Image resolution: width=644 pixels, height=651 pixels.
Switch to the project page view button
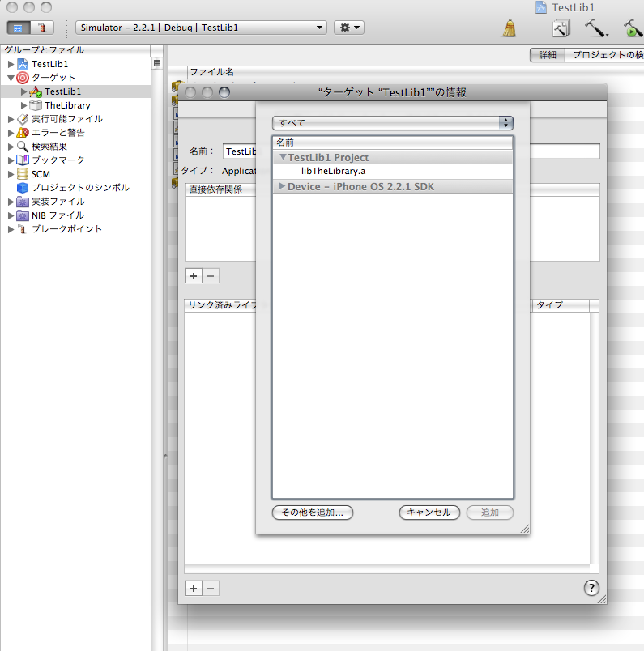pos(19,28)
